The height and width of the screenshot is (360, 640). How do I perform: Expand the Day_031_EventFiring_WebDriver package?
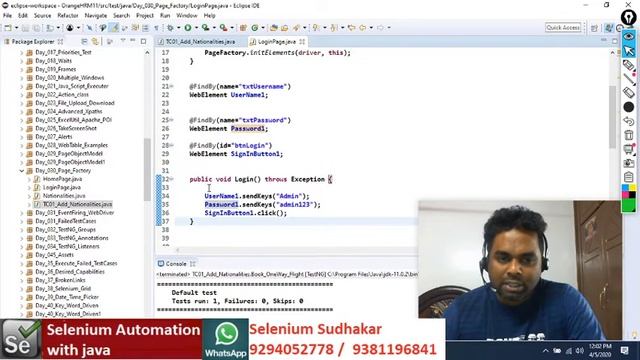22,213
